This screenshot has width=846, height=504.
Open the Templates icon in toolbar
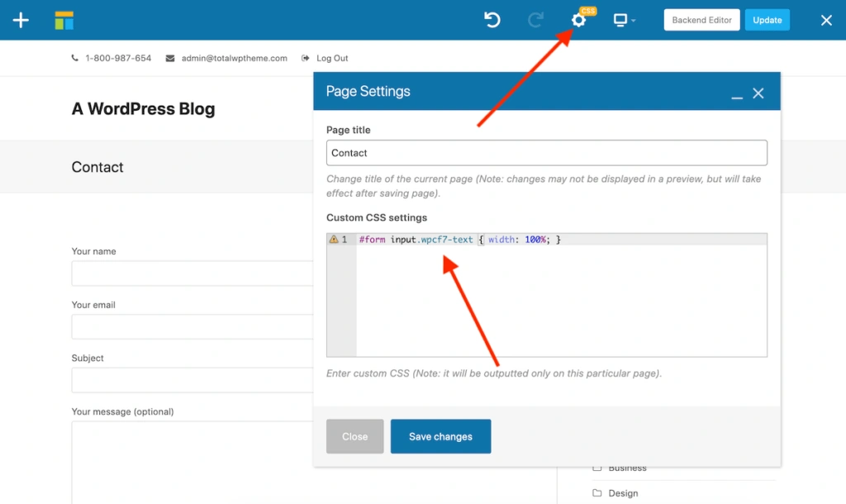(x=64, y=21)
